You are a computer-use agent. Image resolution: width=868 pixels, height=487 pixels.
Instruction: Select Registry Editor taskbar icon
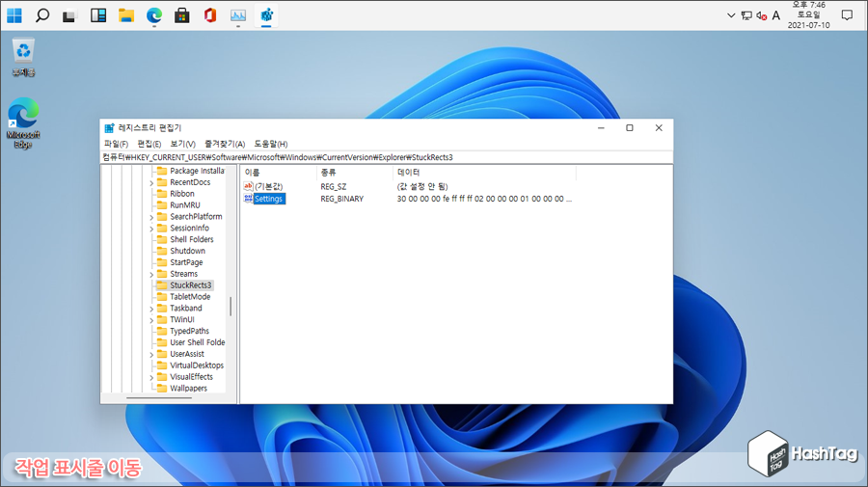(266, 15)
